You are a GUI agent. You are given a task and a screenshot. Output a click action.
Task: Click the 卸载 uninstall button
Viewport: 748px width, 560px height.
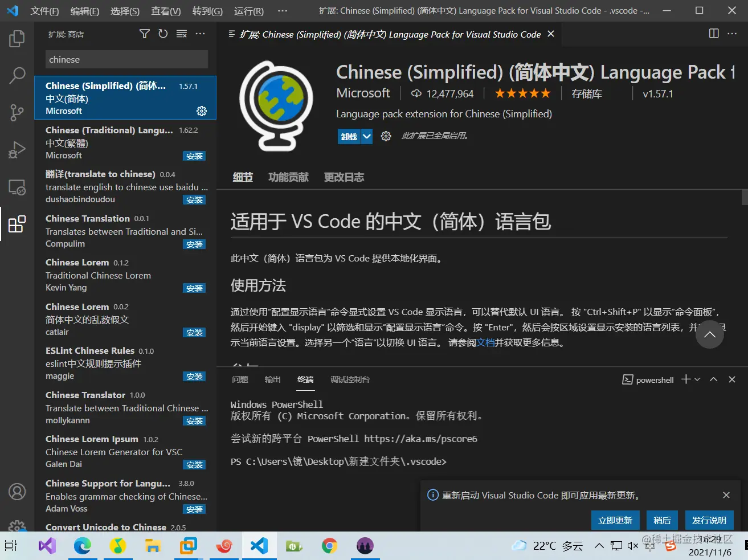point(349,136)
